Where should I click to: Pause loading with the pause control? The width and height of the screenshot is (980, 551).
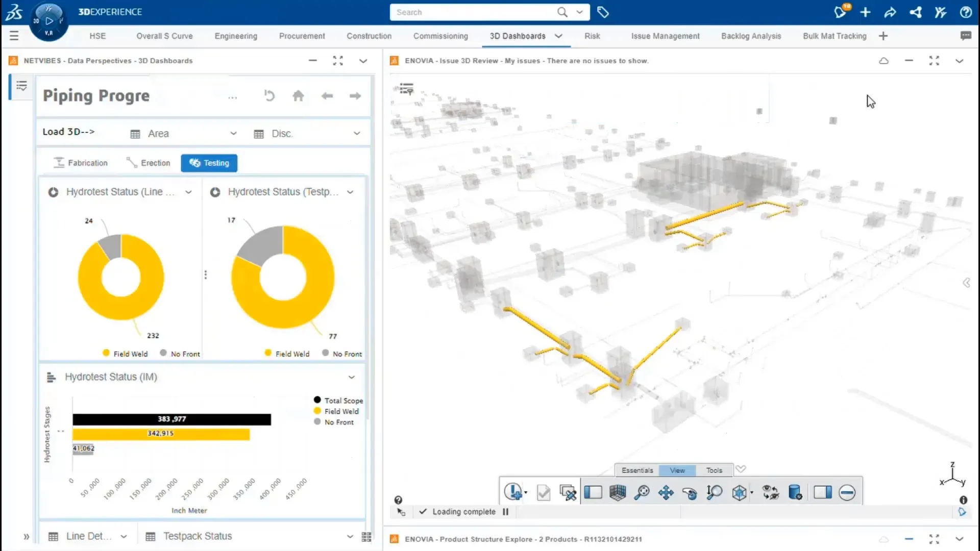point(506,512)
